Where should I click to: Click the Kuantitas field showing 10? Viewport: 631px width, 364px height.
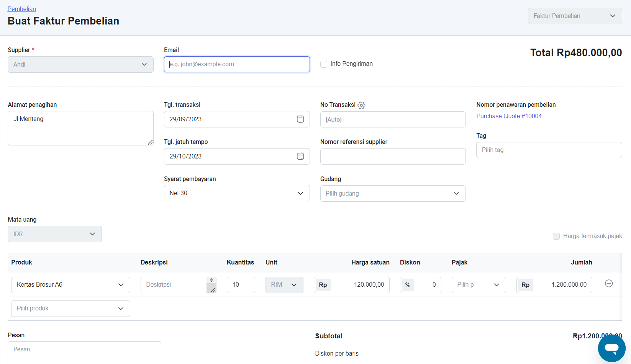(241, 285)
